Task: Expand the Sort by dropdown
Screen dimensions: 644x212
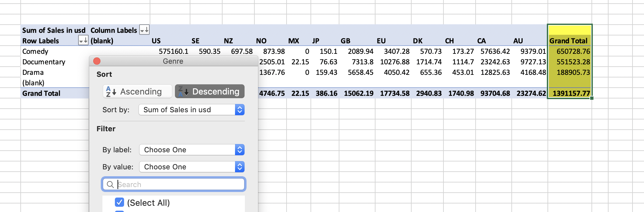Action: [240, 110]
